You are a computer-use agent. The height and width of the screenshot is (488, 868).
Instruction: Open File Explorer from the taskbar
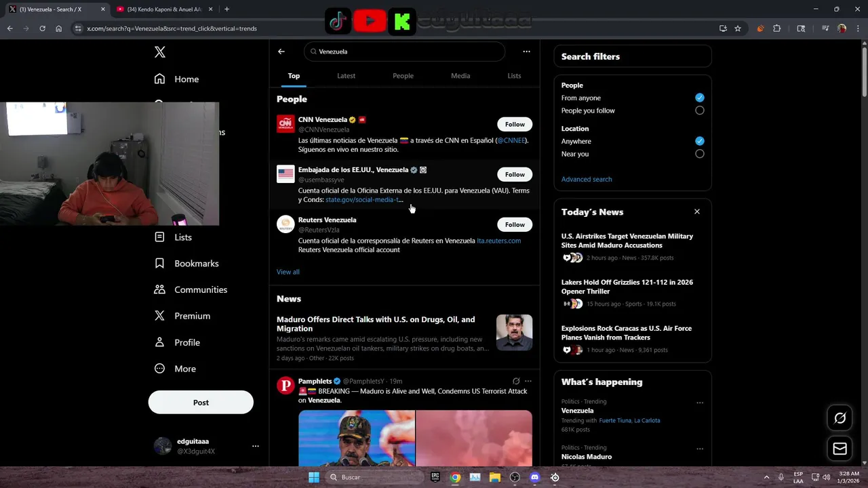(x=495, y=477)
